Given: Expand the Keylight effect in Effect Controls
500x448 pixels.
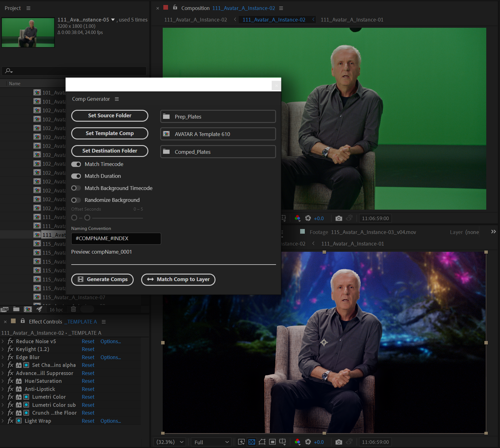Looking at the screenshot, I should (x=3, y=349).
